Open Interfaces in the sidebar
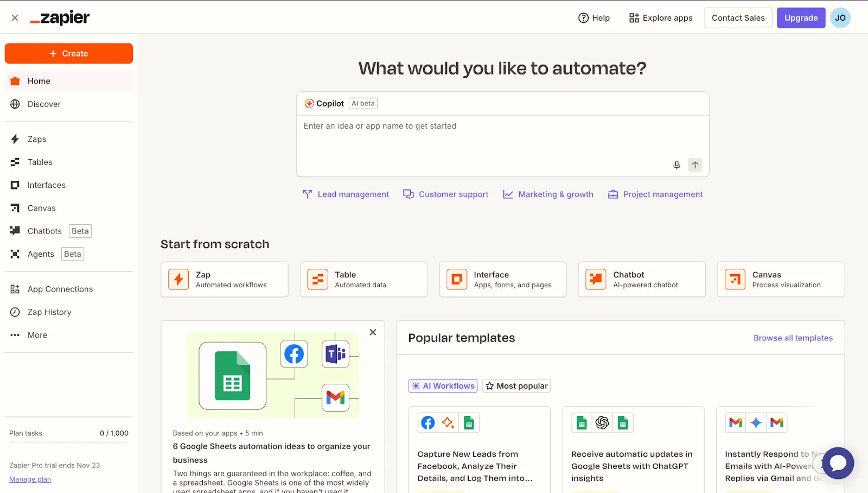Image resolution: width=868 pixels, height=493 pixels. (x=46, y=185)
